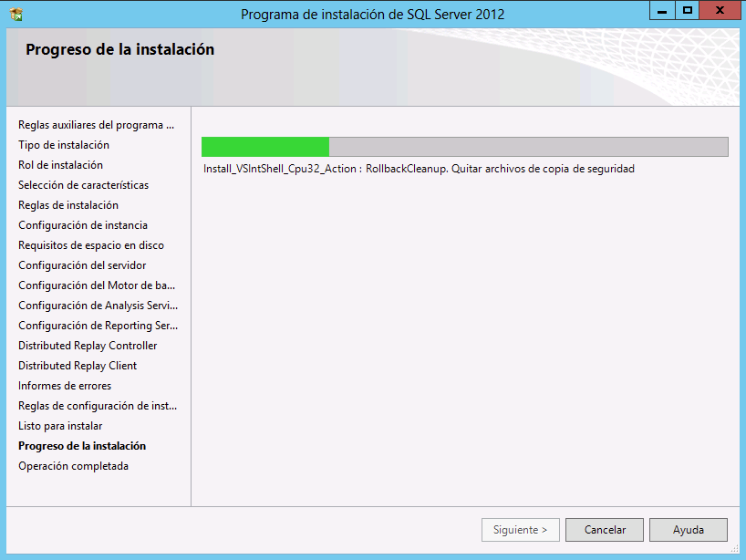Click the Cancelar button
The width and height of the screenshot is (746, 560).
[605, 530]
